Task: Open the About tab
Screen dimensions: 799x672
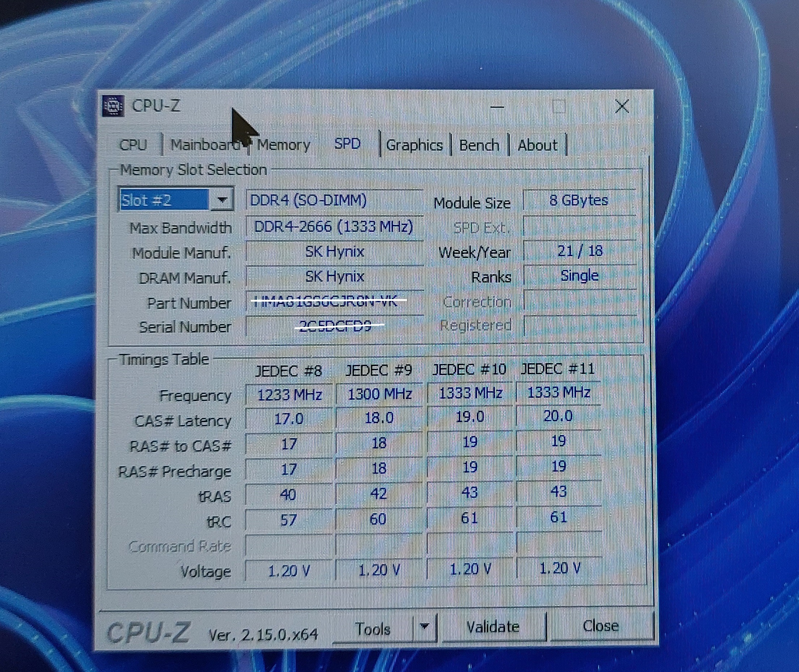Action: pyautogui.click(x=537, y=145)
